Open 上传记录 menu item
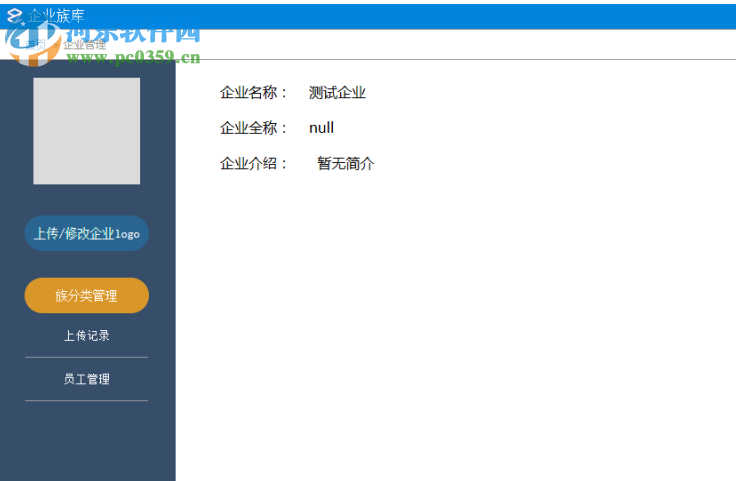Screen dimensions: 736x481 [87, 336]
